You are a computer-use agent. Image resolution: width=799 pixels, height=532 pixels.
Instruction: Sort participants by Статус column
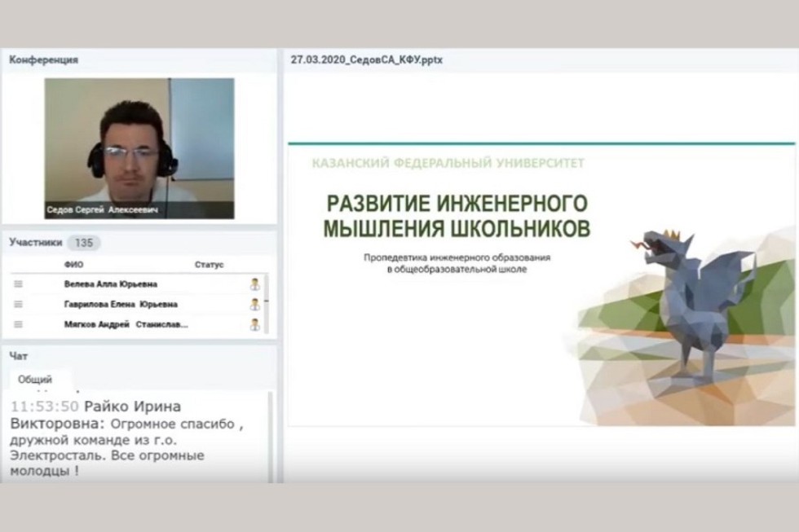point(209,265)
